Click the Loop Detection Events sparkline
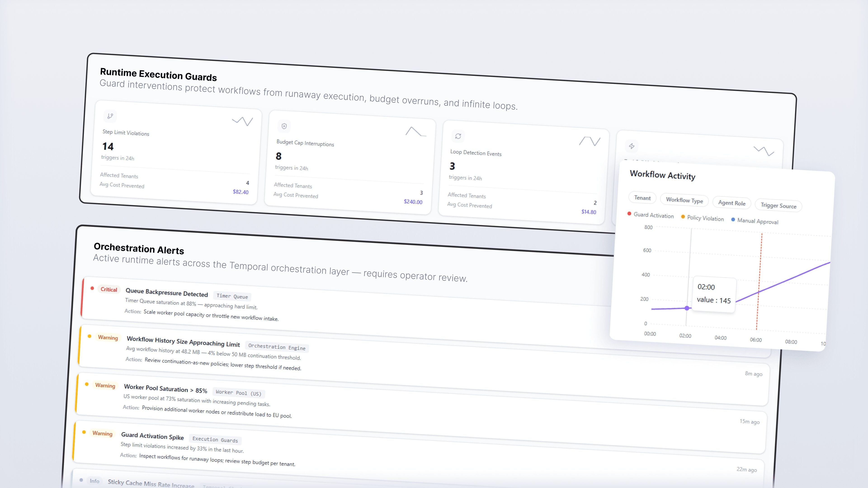This screenshot has width=868, height=488. coord(590,141)
